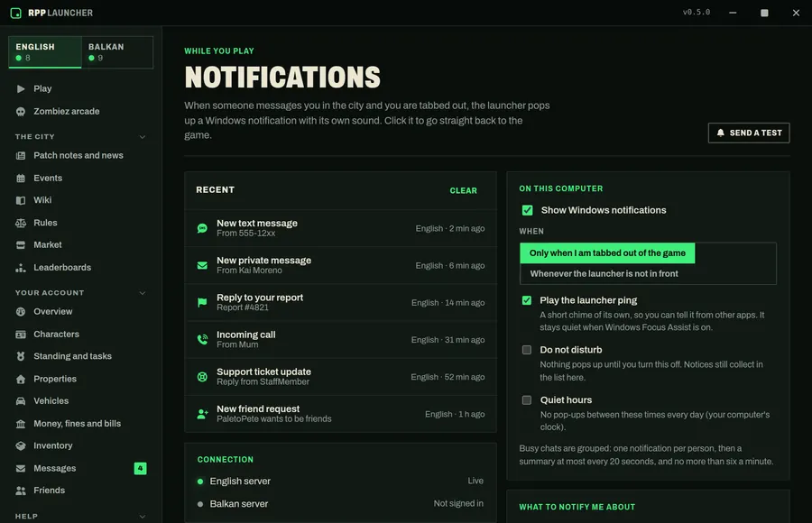812x523 pixels.
Task: Click the Vehicles car icon
Action: 21,401
